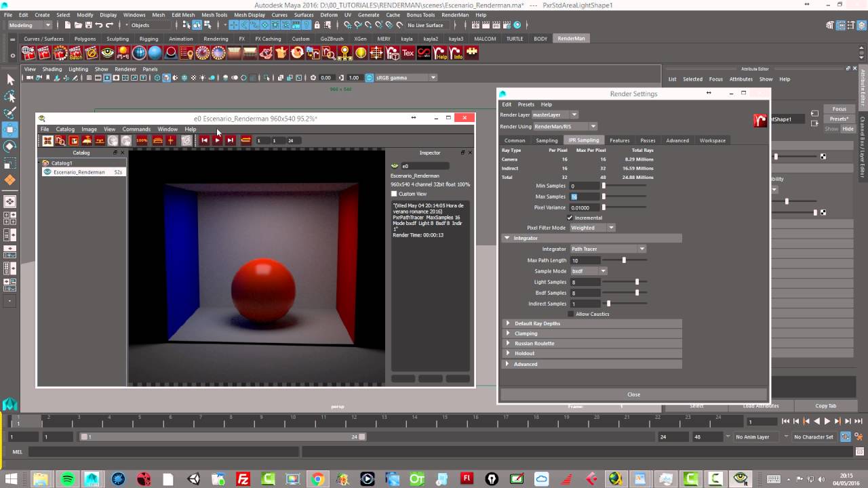Open the Render Layer masterLayer dropdown
868x488 pixels.
tap(555, 115)
